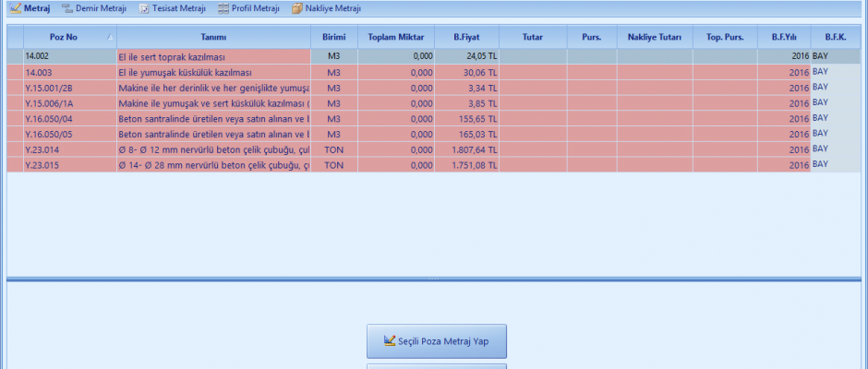
Task: Click the icon on Seçili Poza Metraj Yap
Action: point(390,341)
